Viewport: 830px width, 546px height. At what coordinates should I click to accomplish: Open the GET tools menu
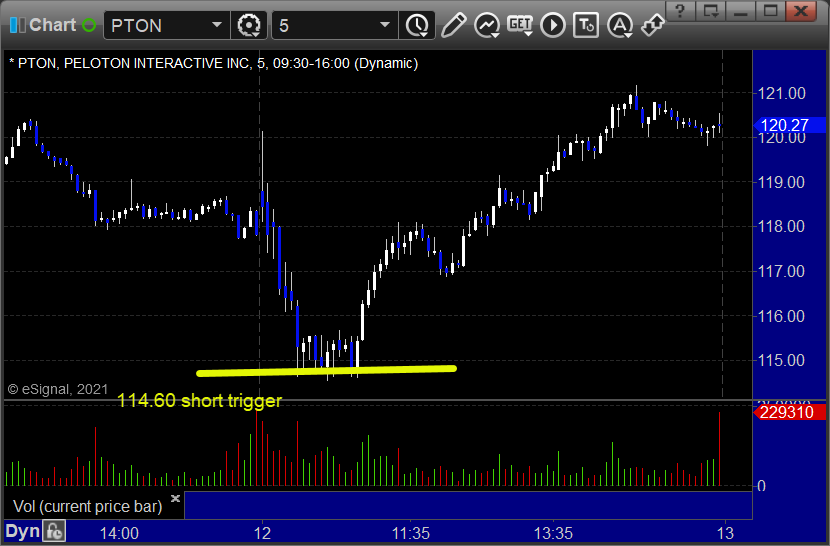point(520,25)
